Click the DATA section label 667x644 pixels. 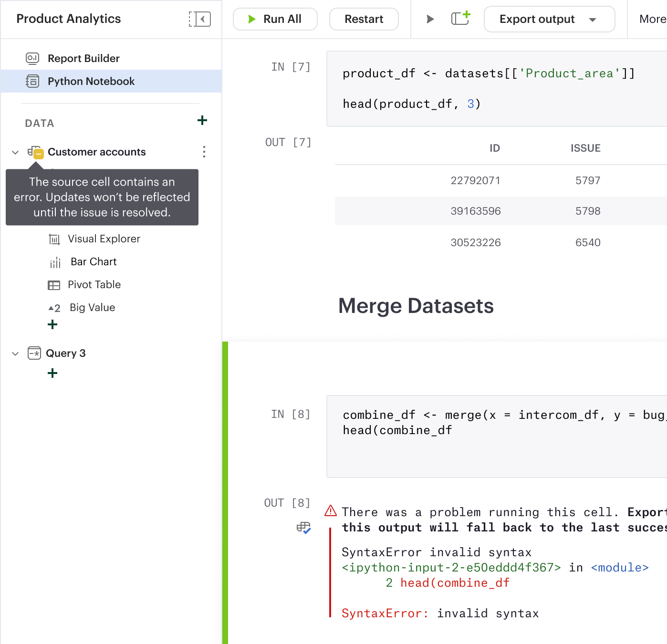coord(40,123)
